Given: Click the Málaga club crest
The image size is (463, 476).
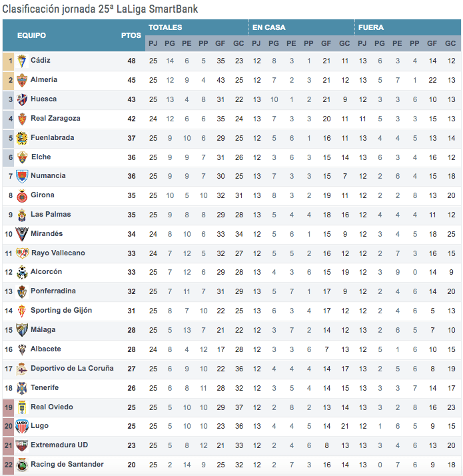Looking at the screenshot, I should [x=22, y=331].
